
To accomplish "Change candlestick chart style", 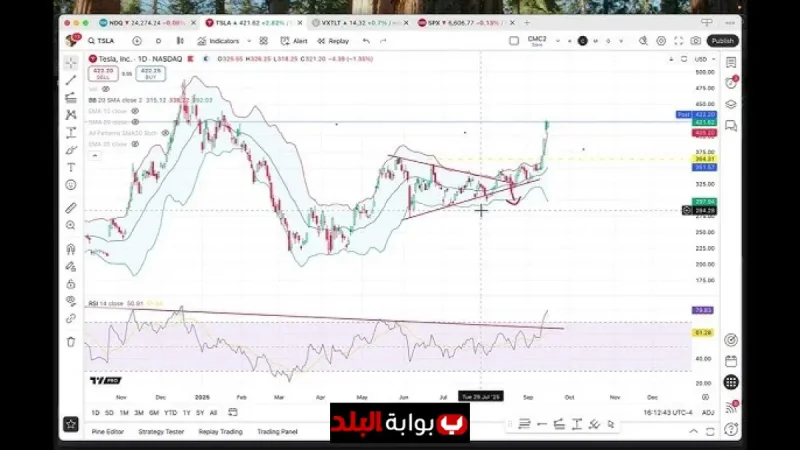I will tap(180, 41).
